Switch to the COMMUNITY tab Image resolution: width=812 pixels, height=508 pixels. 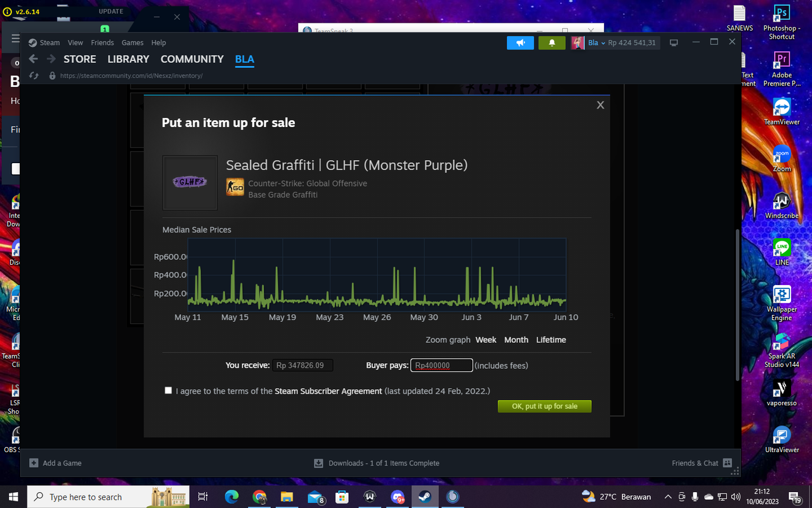click(192, 59)
